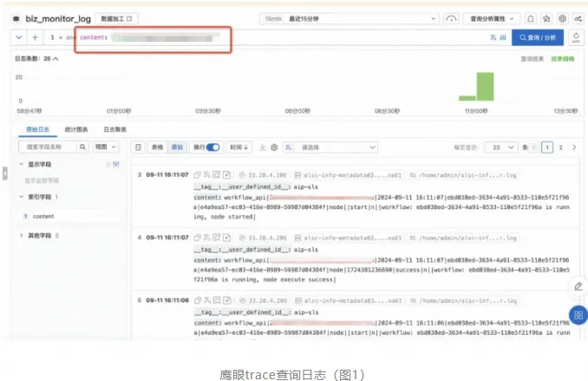The image size is (588, 381).
Task: Select the content index field
Action: 43,216
